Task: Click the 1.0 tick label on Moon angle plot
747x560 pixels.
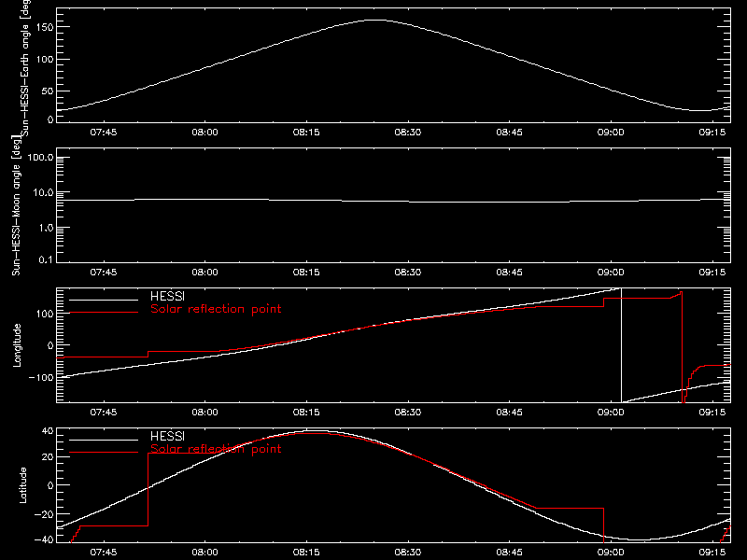Action: [x=46, y=228]
